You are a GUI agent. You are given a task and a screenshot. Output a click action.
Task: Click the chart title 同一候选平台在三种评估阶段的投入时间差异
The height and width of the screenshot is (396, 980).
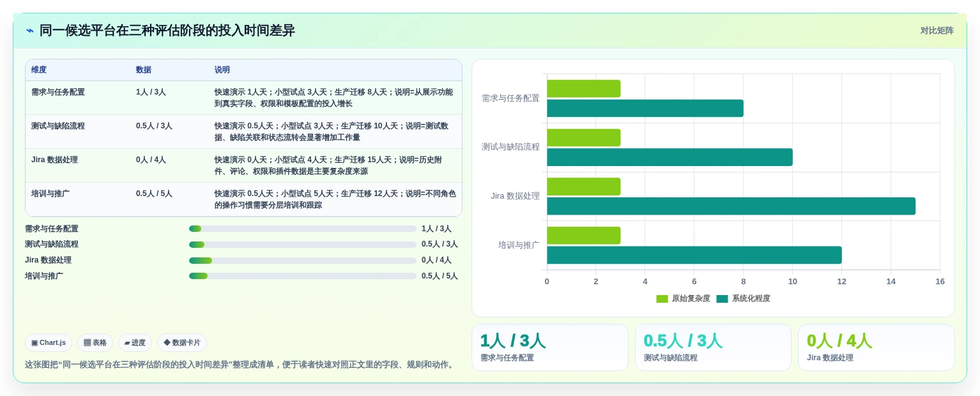[167, 31]
